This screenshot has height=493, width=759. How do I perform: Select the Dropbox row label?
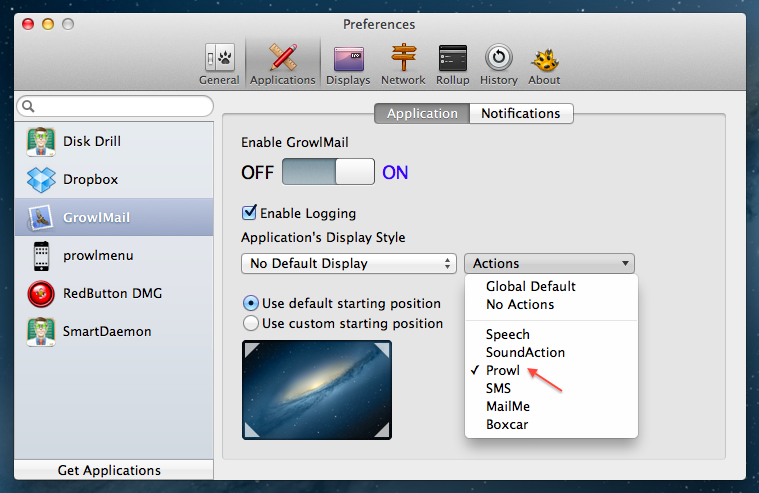pyautogui.click(x=91, y=179)
